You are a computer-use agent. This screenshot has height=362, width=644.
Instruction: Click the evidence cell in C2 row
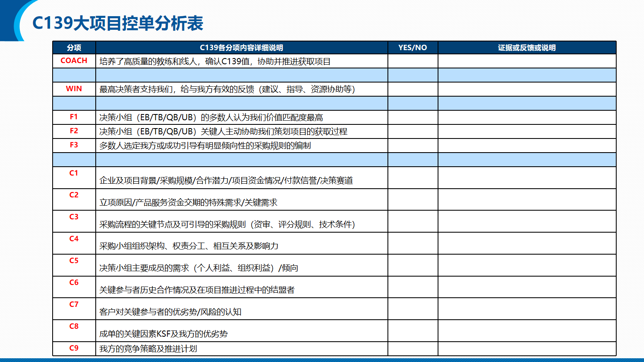[x=527, y=199]
